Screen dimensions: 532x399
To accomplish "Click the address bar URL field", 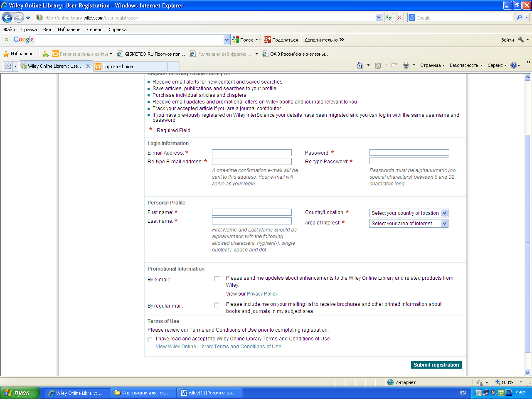I will point(206,17).
